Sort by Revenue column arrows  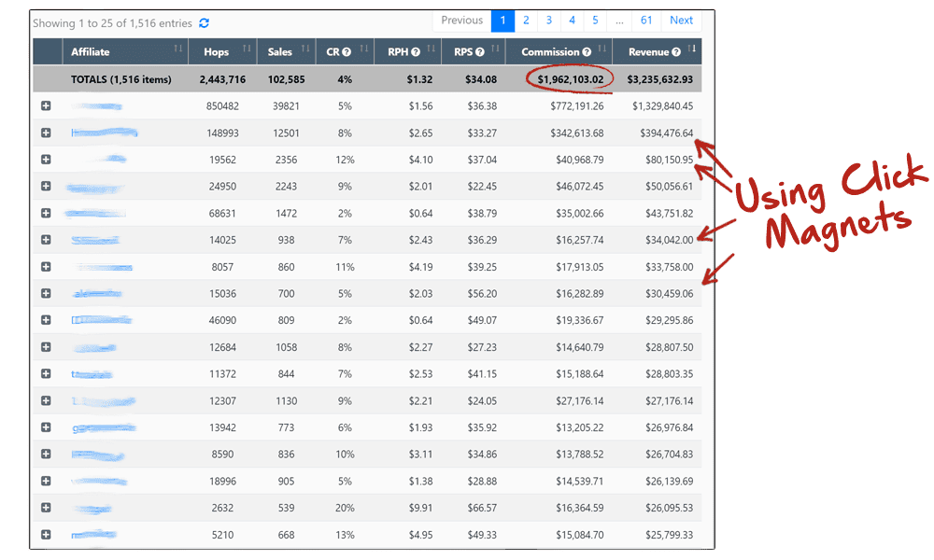691,49
